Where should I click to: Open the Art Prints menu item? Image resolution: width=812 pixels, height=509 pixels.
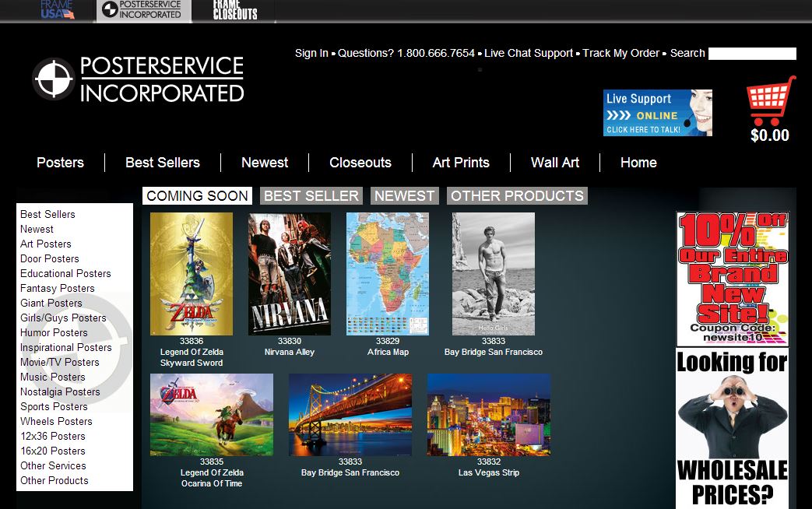[461, 163]
